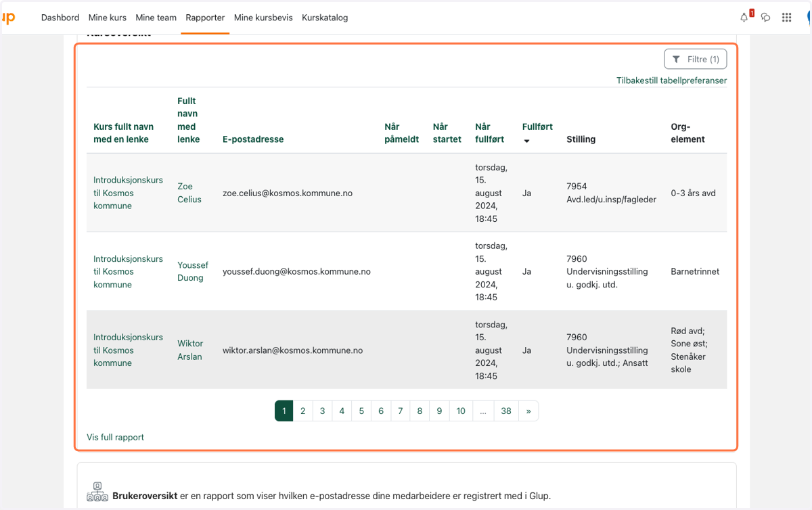Open Introduksjonskurs link in Zoe Celius row

[128, 193]
